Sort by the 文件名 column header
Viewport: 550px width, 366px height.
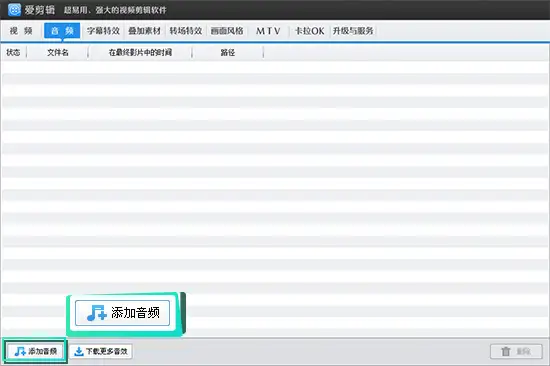58,53
